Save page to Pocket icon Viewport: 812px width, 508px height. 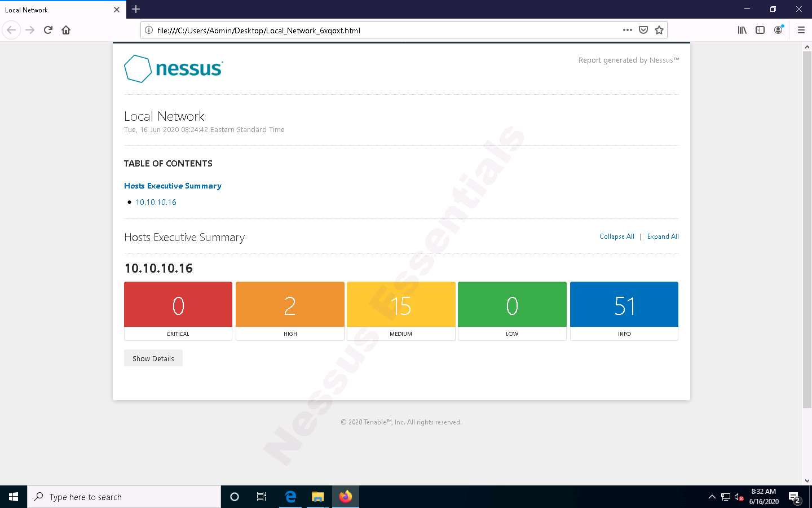pos(643,30)
